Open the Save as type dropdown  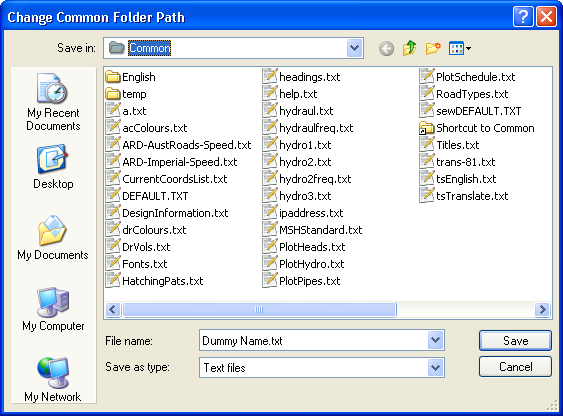[x=436, y=367]
